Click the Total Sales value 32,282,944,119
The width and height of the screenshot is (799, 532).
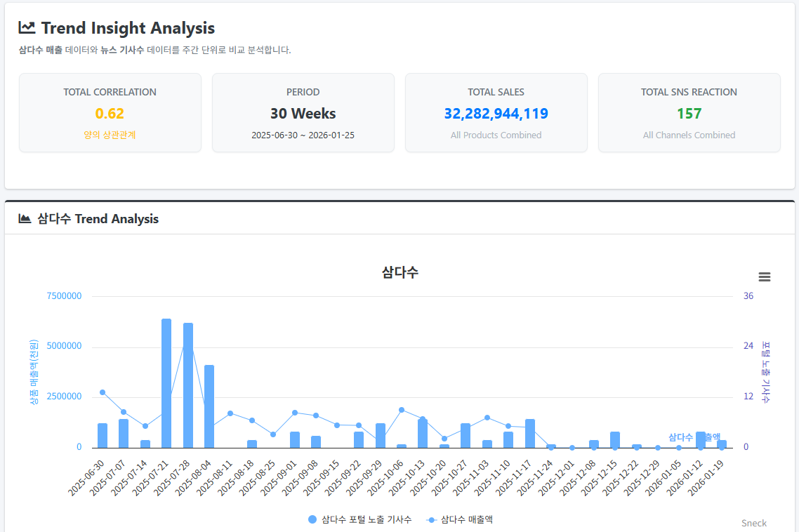point(496,114)
